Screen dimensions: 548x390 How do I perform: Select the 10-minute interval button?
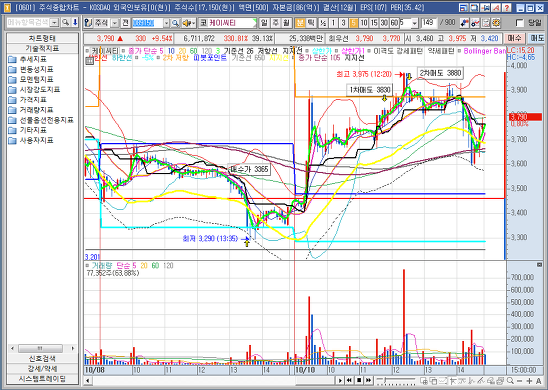point(364,23)
